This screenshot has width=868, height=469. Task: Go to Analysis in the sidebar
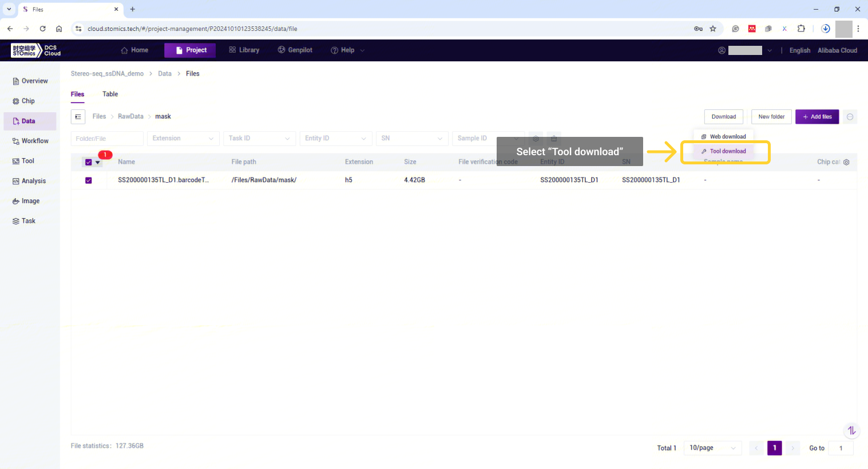point(33,181)
